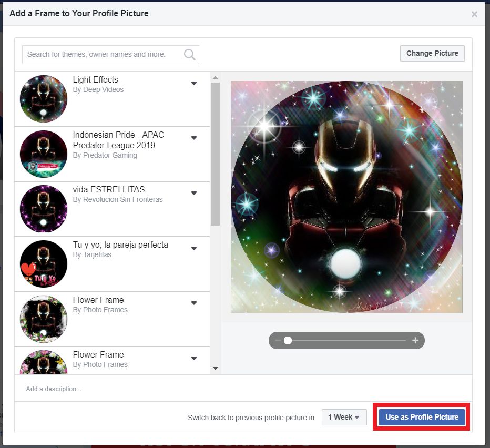490x448 pixels.
Task: Click the frame search input field
Action: pos(110,54)
